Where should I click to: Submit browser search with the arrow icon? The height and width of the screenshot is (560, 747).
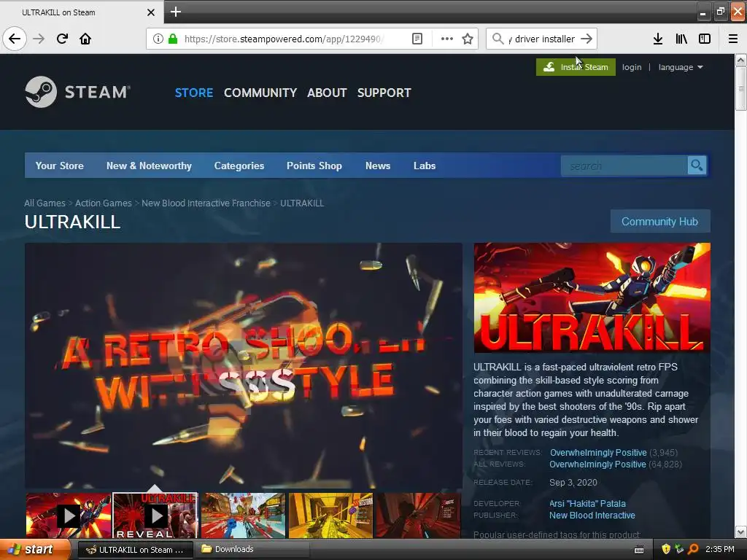tap(587, 39)
